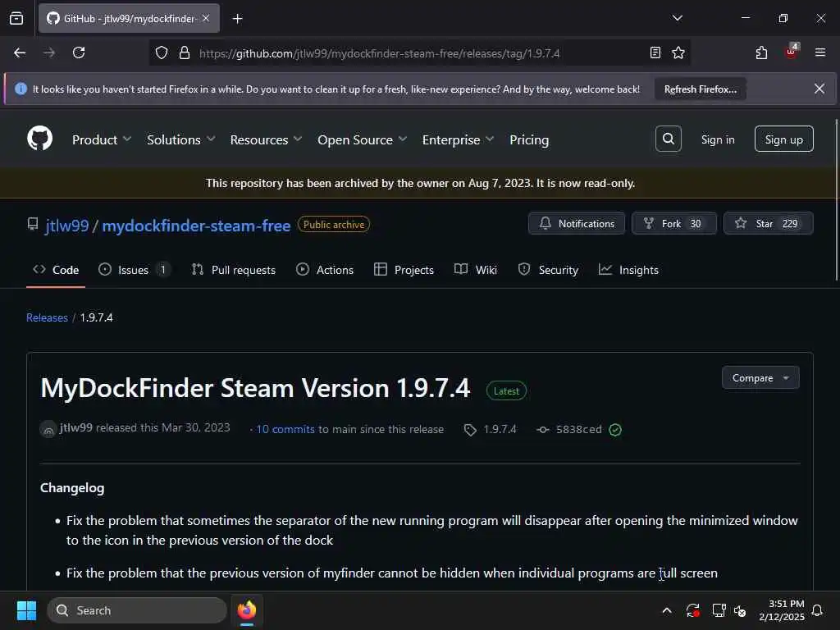Switch to the Security tab
The height and width of the screenshot is (630, 840).
548,270
